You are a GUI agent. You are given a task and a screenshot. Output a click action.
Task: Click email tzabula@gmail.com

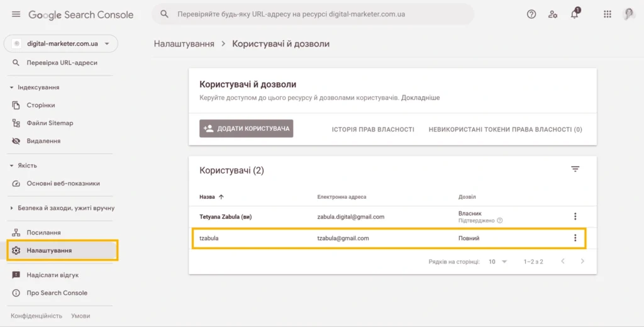[x=343, y=238]
